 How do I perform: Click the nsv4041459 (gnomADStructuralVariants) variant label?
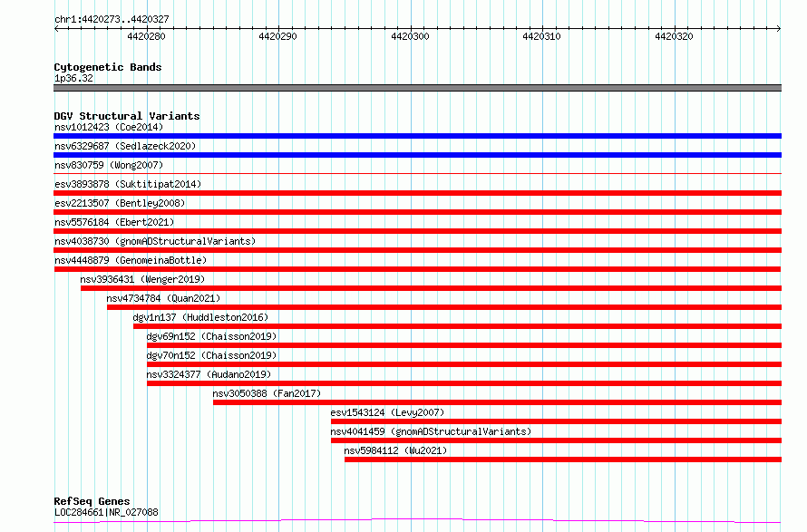coord(431,431)
